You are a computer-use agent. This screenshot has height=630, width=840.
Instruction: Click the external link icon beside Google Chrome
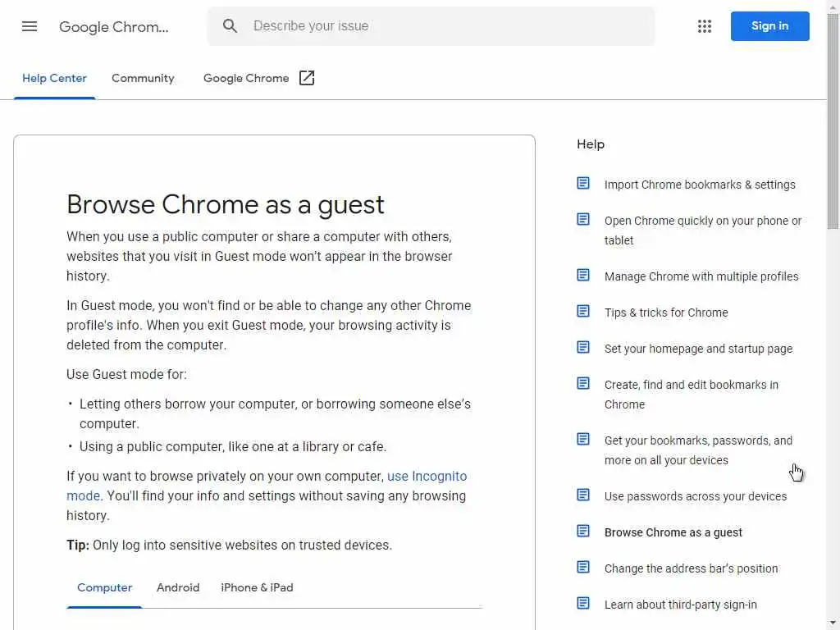coord(307,78)
